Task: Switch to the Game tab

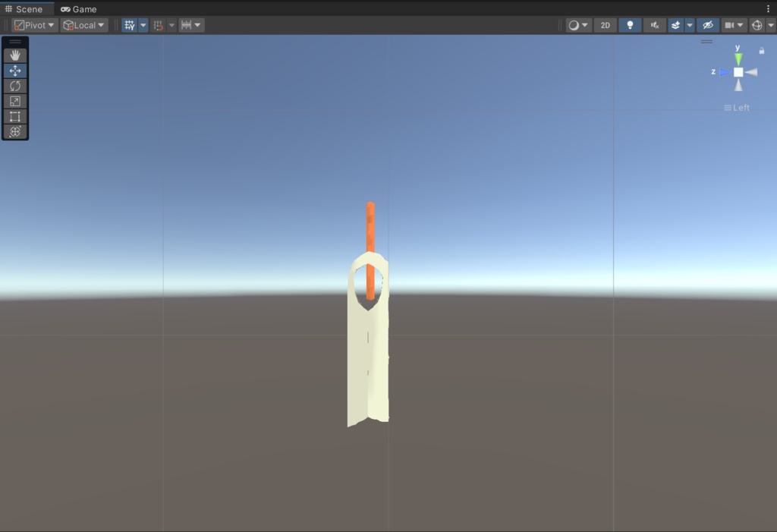Action: (78, 9)
